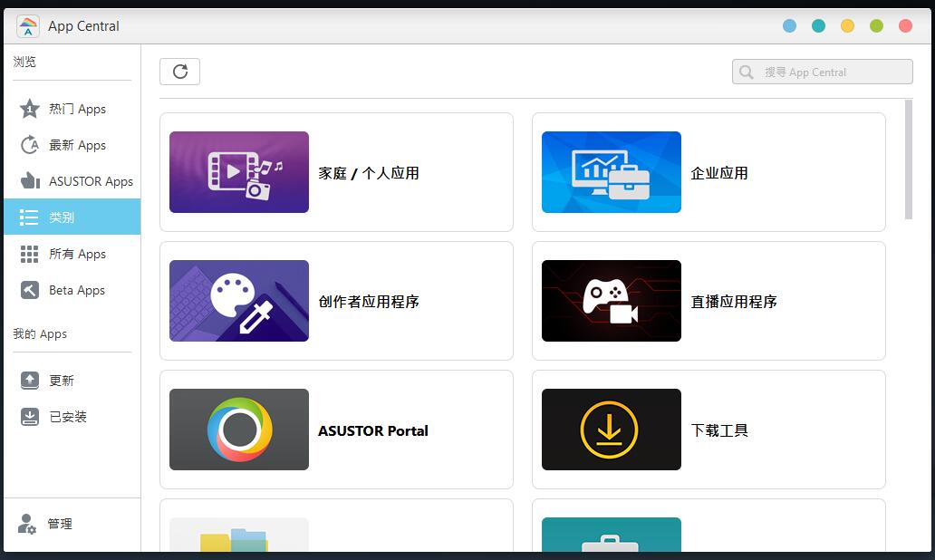935x560 pixels.
Task: Click the 最新 Apps icon in sidebar
Action: point(29,145)
